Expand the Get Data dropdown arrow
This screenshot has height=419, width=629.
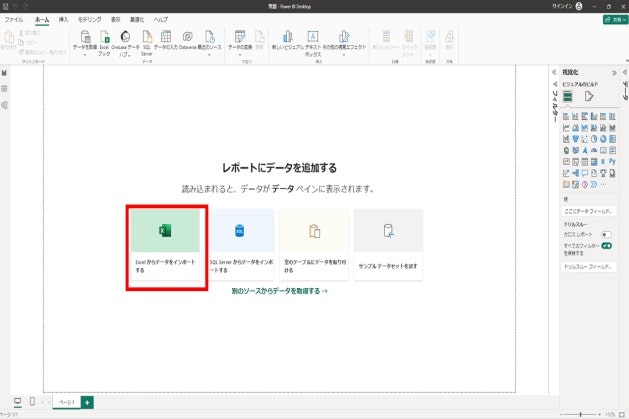pyautogui.click(x=85, y=55)
